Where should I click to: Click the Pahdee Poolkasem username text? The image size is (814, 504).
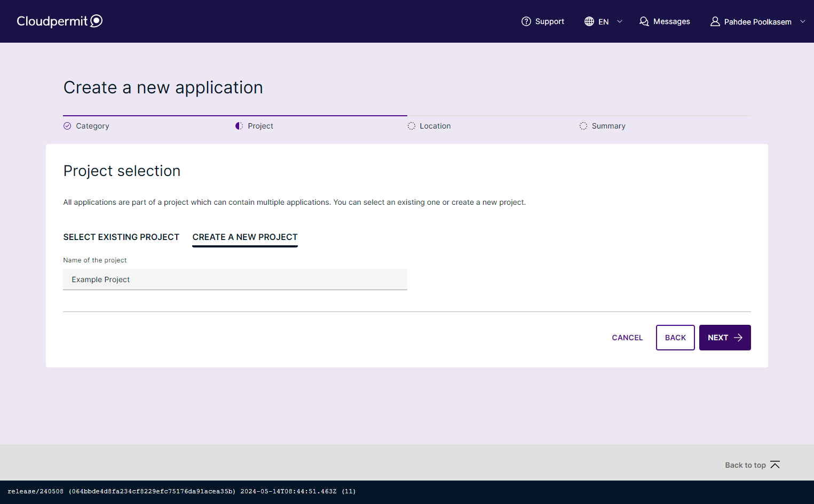click(757, 22)
